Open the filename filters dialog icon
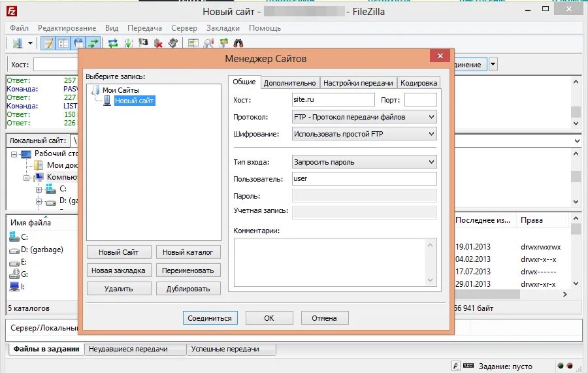This screenshot has height=373, width=588. 193,44
